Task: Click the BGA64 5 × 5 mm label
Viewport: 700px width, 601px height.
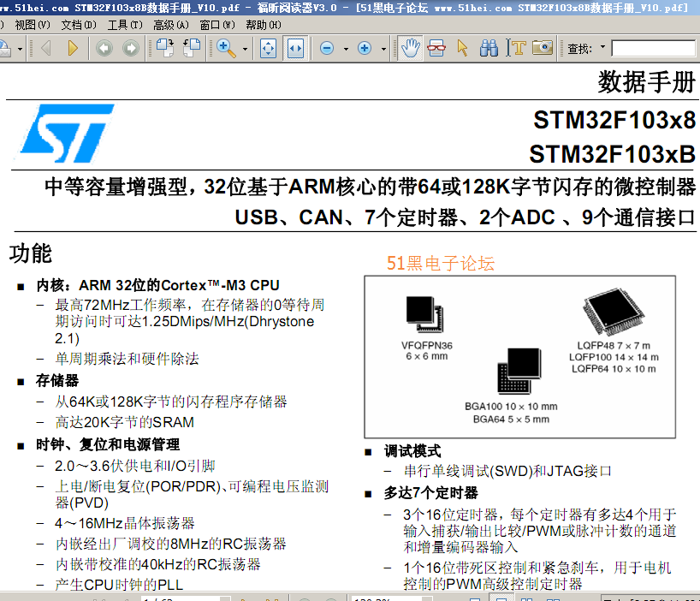Action: click(x=511, y=420)
